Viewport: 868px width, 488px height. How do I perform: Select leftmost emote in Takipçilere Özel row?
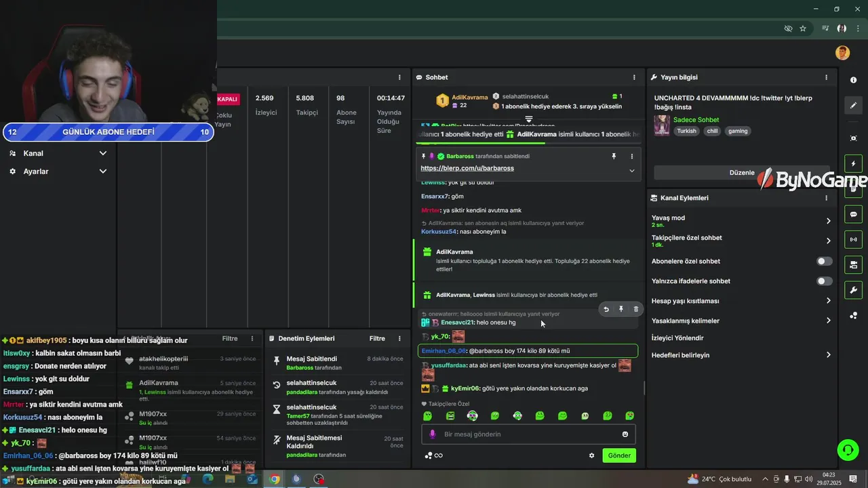click(x=427, y=415)
